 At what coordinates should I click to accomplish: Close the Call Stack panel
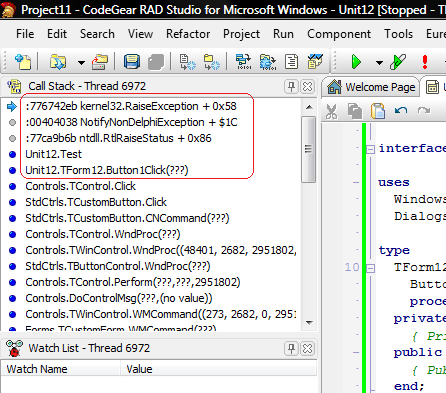point(307,87)
